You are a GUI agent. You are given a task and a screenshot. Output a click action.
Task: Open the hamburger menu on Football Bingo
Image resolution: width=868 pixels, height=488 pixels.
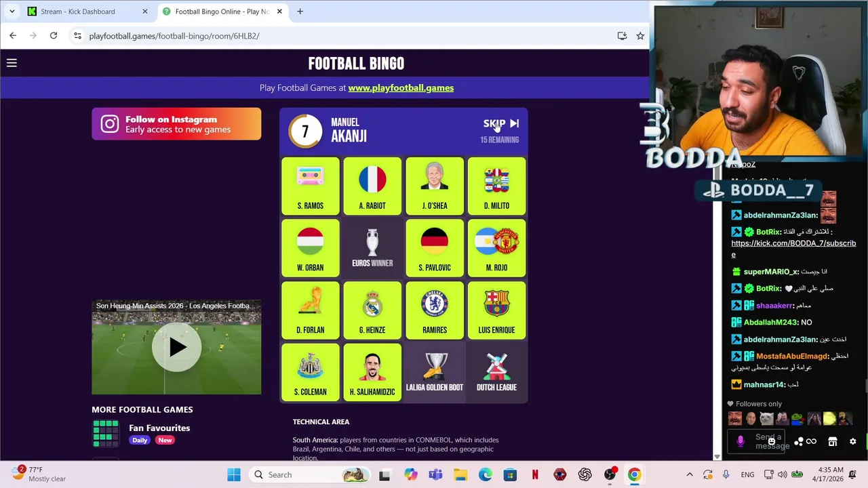[x=12, y=63]
